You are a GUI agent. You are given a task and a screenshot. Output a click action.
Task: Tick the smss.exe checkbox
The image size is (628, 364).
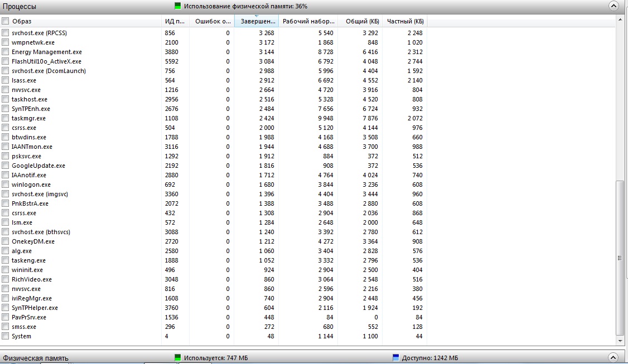(5, 327)
